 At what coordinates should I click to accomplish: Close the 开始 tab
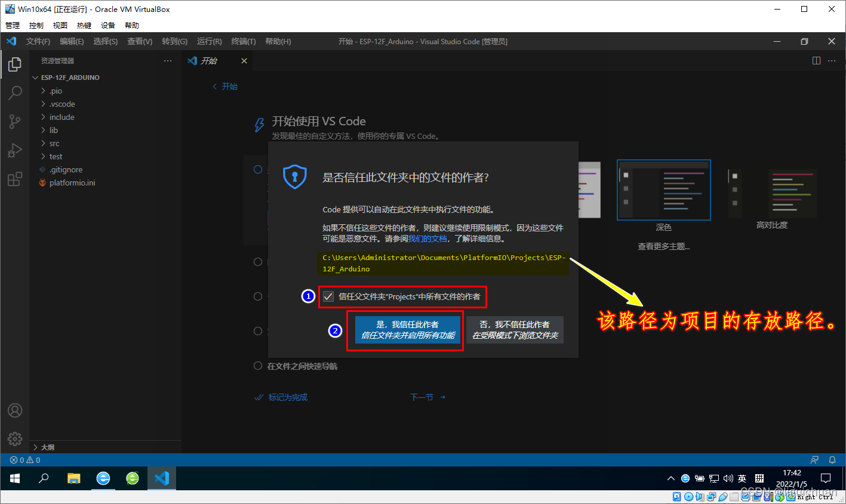(244, 61)
